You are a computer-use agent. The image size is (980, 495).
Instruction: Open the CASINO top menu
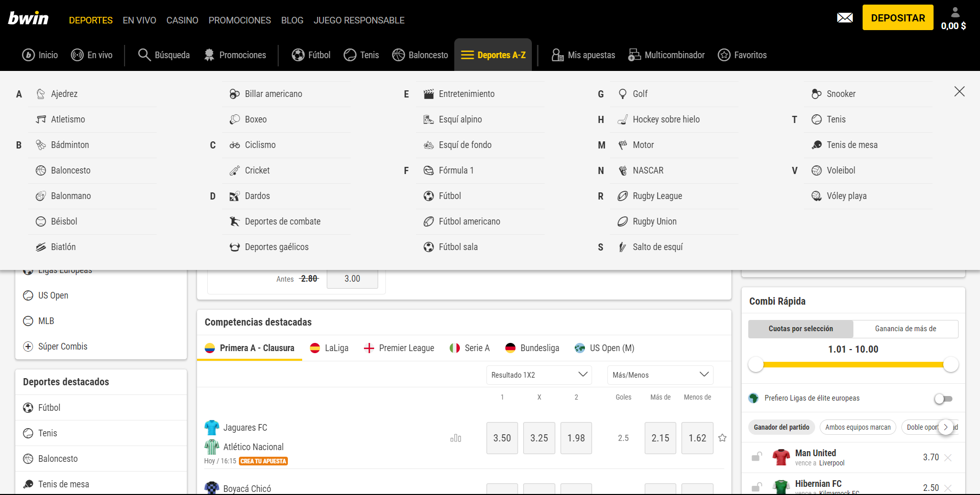[182, 20]
